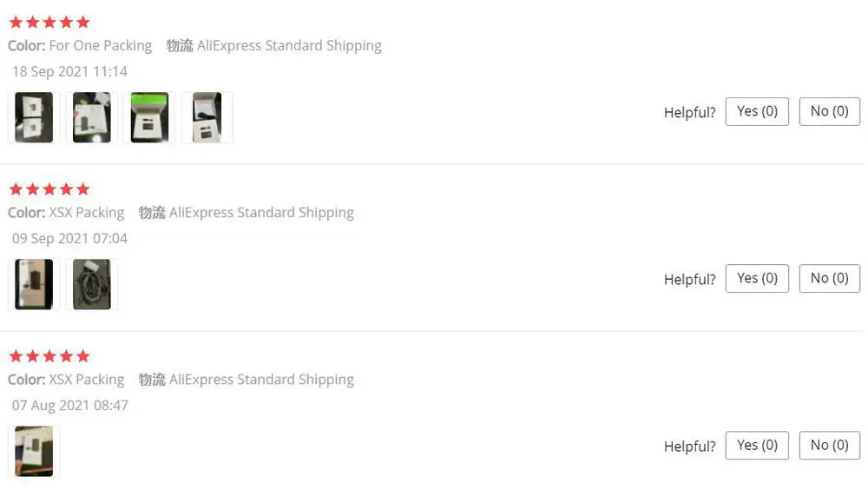The width and height of the screenshot is (868, 490).
Task: Open first photo in 18 Sep review
Action: (34, 117)
